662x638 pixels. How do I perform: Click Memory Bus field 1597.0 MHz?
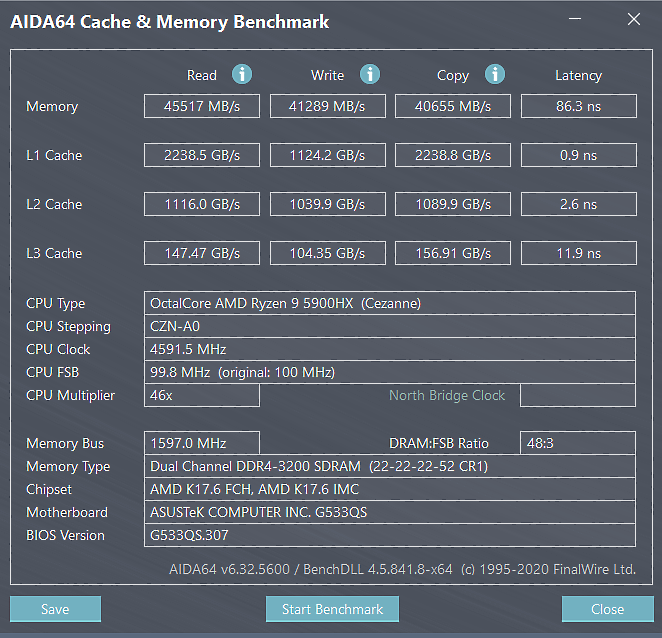pyautogui.click(x=202, y=443)
